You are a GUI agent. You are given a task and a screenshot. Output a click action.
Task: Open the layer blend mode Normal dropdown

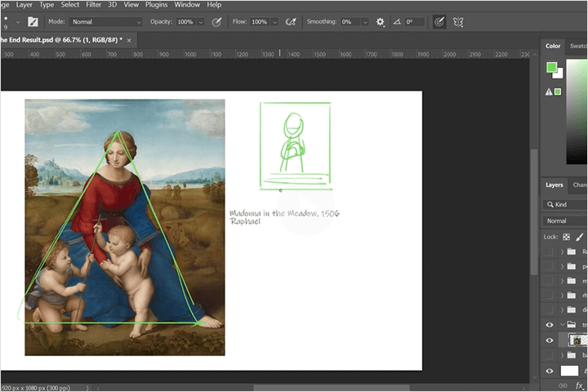(x=564, y=221)
